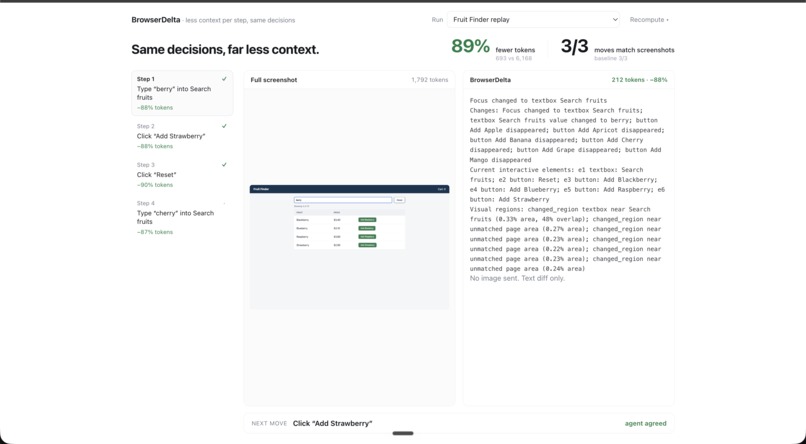Click the full screenshot thumbnail of Fruit Finder
Image resolution: width=806 pixels, height=444 pixels.
(350, 247)
